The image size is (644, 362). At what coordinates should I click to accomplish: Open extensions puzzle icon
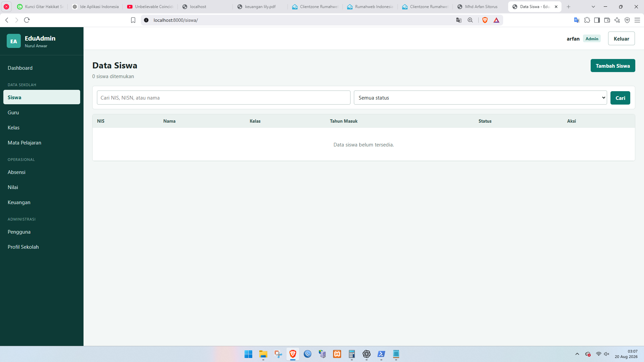click(x=587, y=20)
